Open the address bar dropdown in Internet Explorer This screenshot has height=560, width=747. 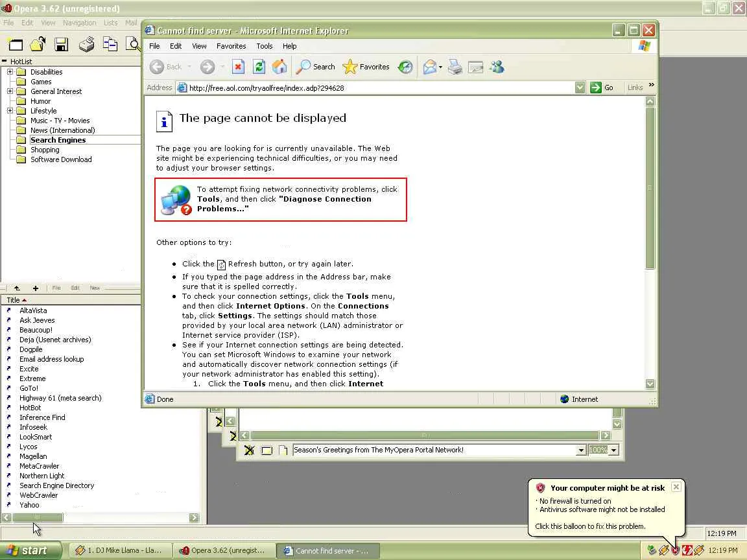[580, 87]
